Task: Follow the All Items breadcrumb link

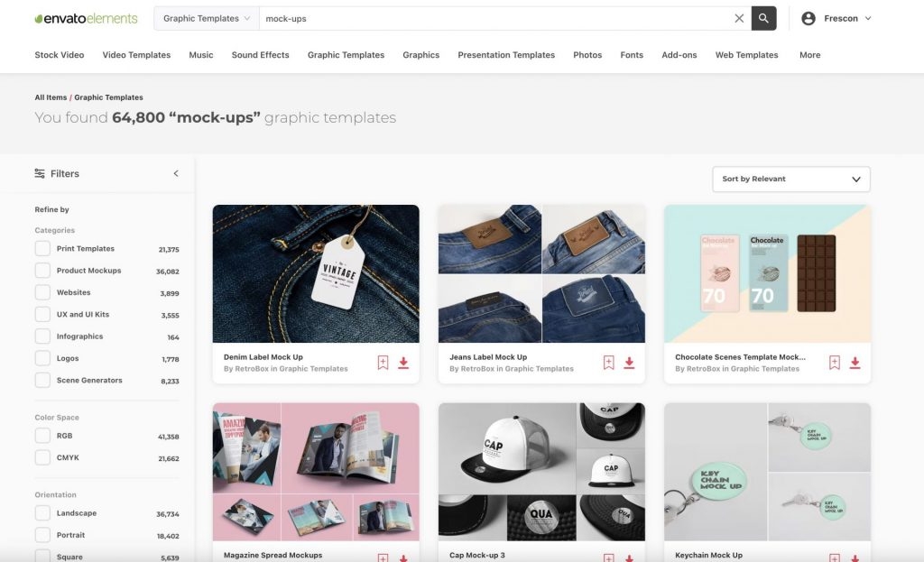Action: coord(51,97)
